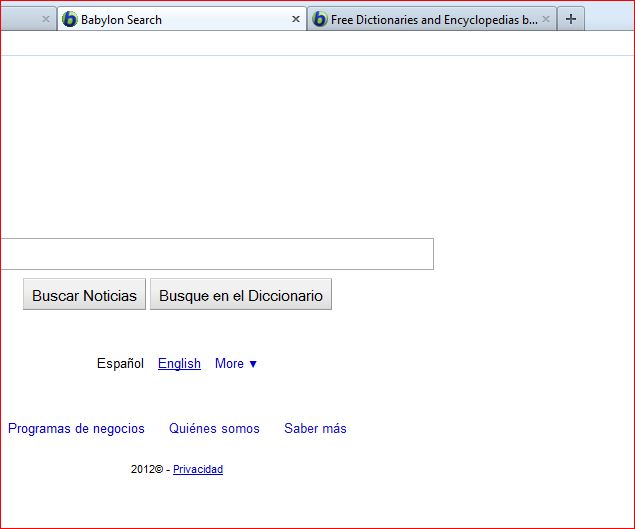This screenshot has height=529, width=635.
Task: Close the Free Dictionaries and Encyclopedias tab
Action: point(546,19)
